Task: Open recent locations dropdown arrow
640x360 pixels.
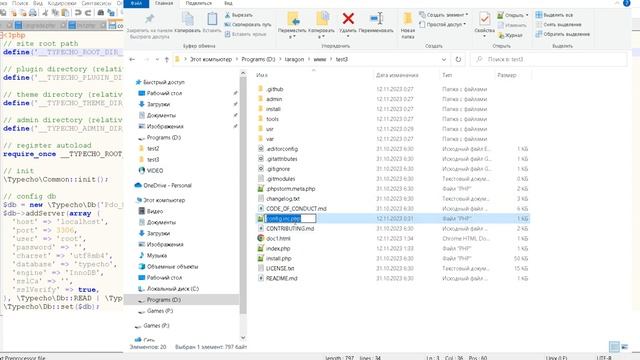Action: click(157, 60)
